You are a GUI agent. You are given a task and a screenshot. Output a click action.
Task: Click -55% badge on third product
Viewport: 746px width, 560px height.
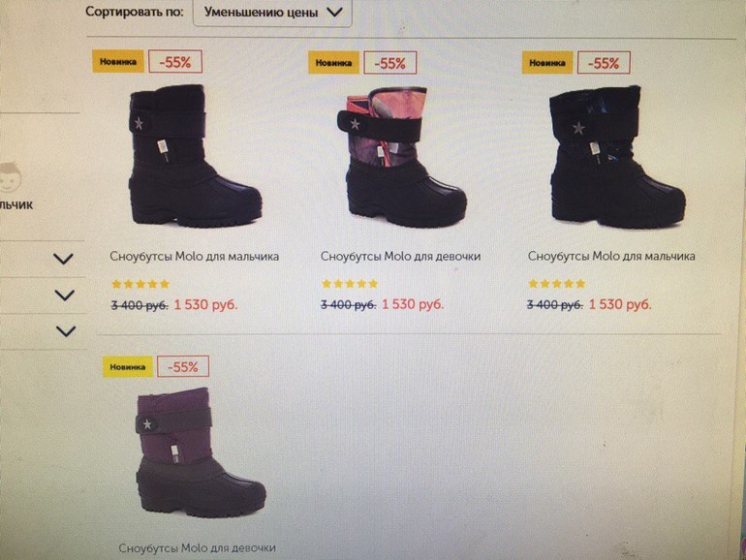[604, 63]
